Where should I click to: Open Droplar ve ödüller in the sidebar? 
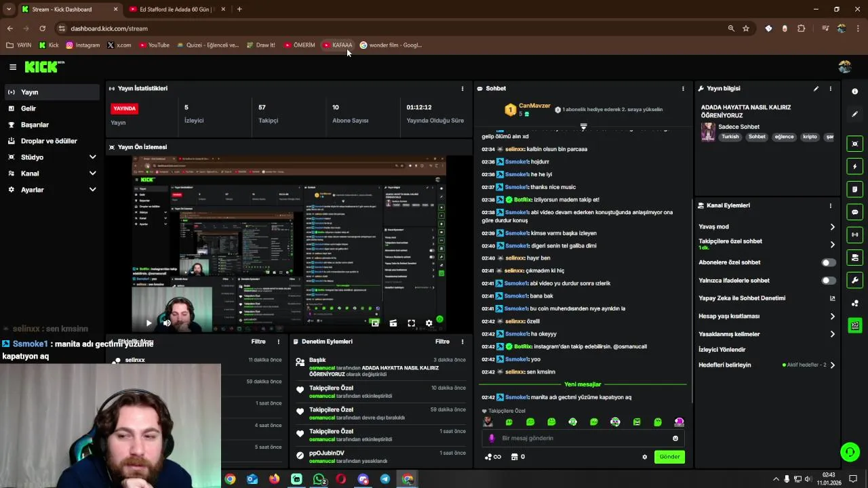point(51,141)
